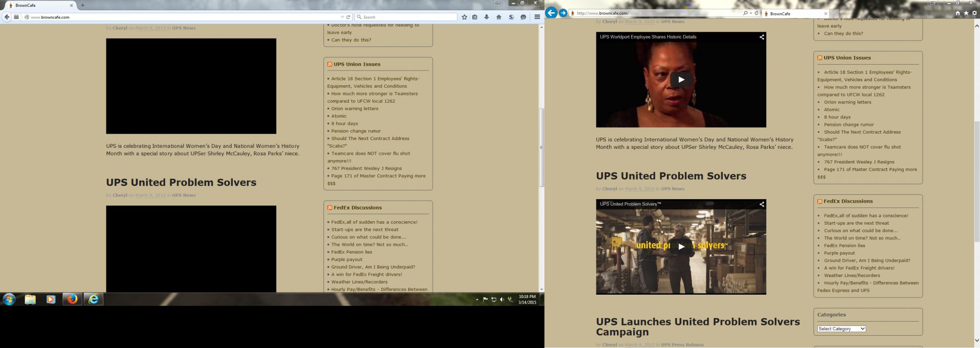Open Internet Explorer favorites star

(x=966, y=13)
